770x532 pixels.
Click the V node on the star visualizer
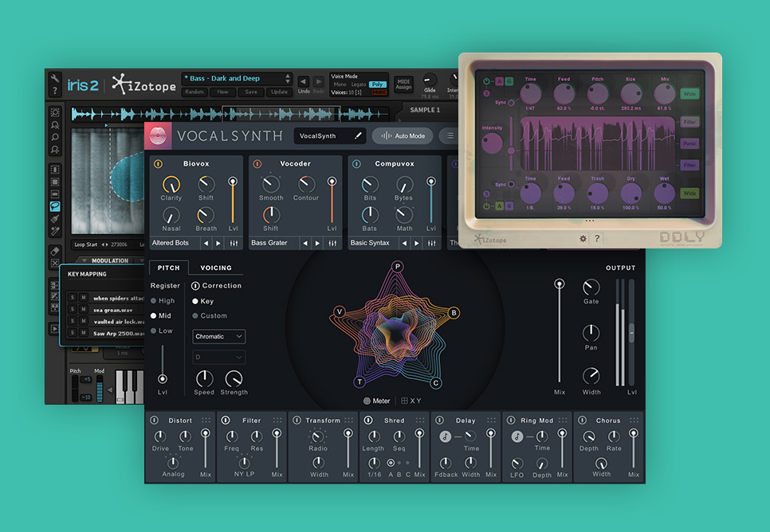340,311
